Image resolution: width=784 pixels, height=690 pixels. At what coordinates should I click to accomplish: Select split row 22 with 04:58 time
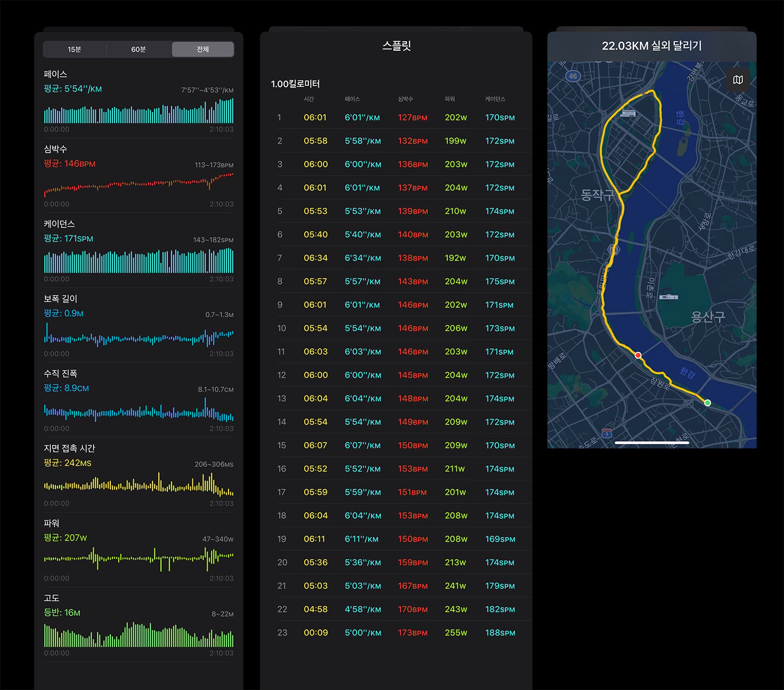tap(404, 609)
